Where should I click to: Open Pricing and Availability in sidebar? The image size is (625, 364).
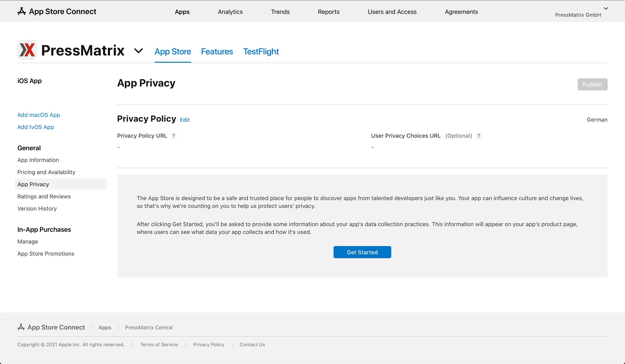click(46, 172)
